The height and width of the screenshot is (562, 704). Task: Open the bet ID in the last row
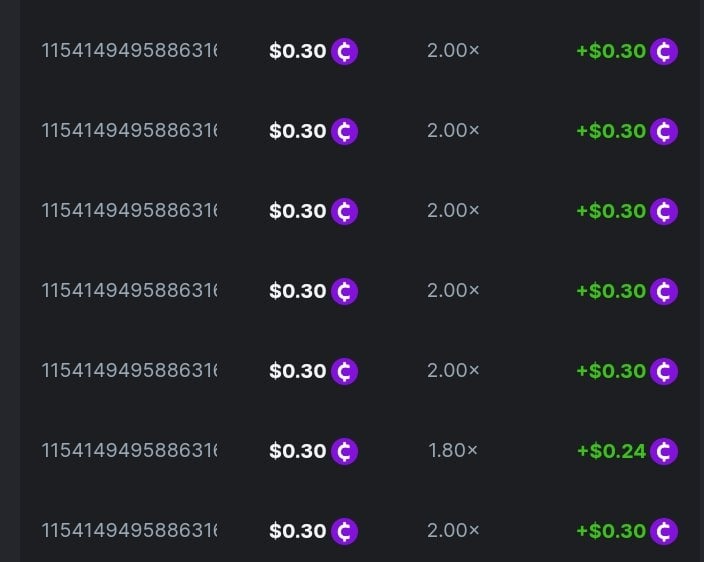click(129, 531)
